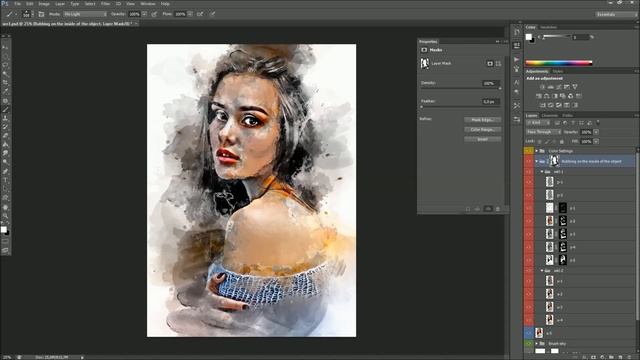640x360 pixels.
Task: Select the Crop tool
Action: tap(5, 83)
